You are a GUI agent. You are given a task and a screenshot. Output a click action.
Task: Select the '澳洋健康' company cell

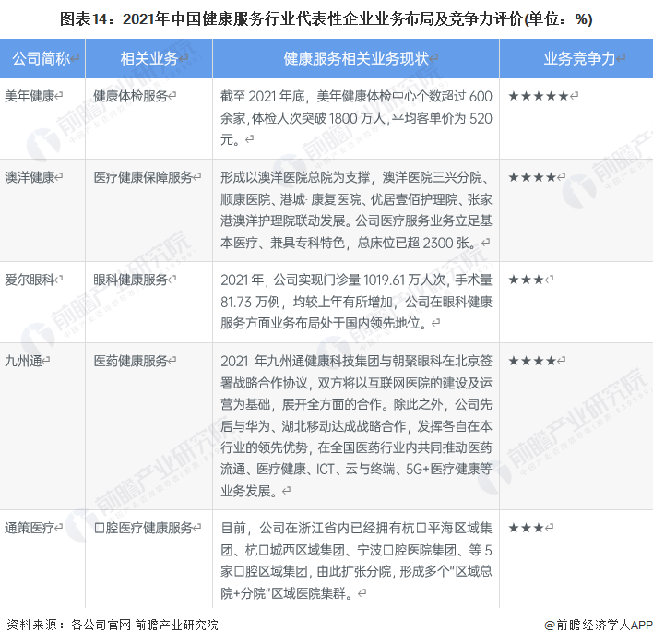click(30, 177)
